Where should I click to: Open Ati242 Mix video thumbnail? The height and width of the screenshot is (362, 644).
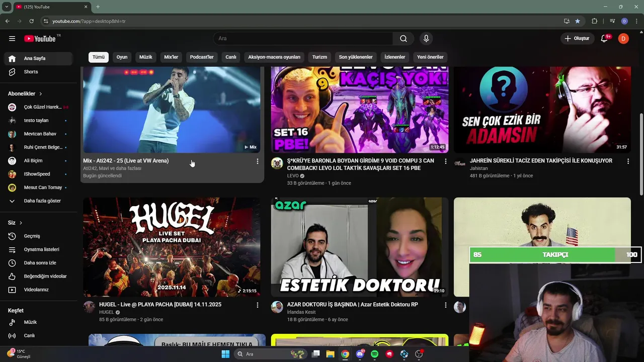pyautogui.click(x=172, y=110)
